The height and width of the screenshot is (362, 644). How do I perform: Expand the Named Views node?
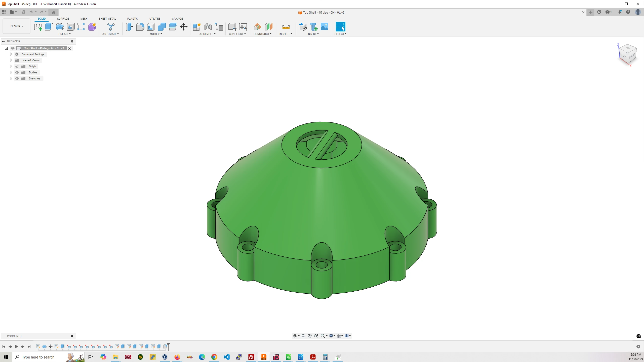click(11, 60)
